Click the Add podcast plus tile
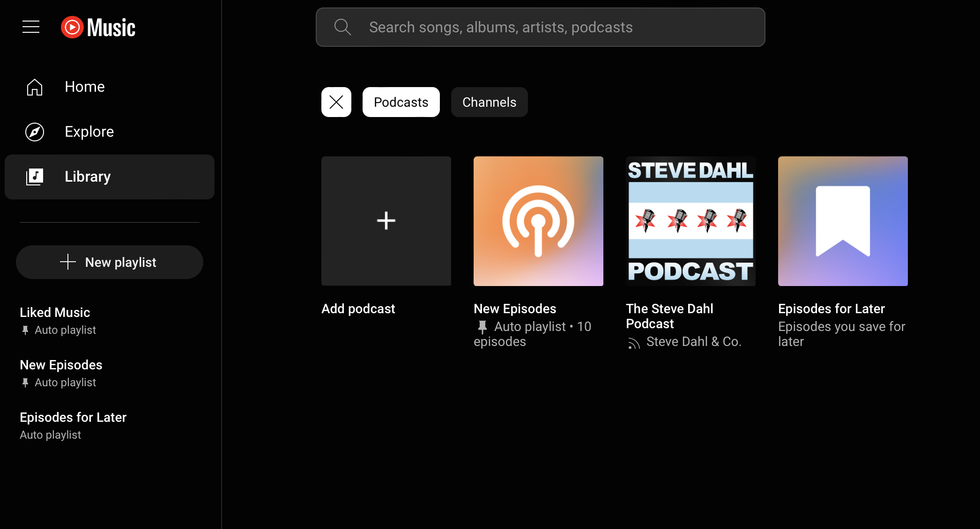Viewport: 980px width, 529px height. (x=386, y=221)
